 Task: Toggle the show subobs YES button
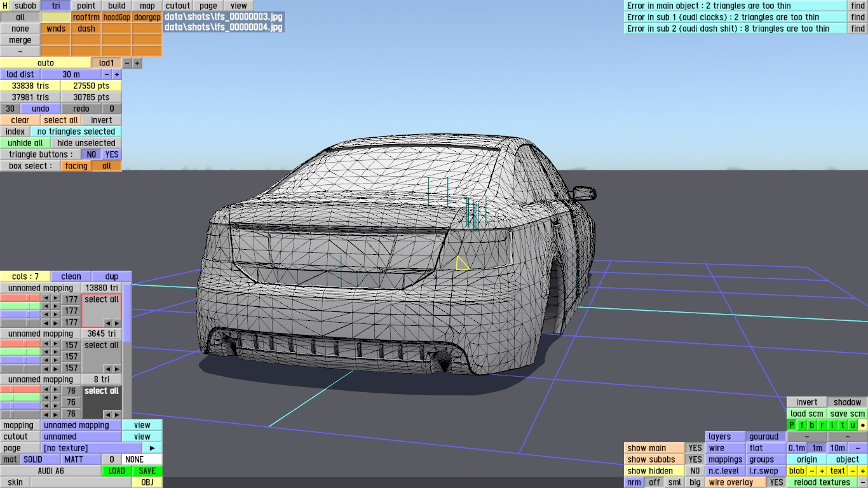pos(695,459)
